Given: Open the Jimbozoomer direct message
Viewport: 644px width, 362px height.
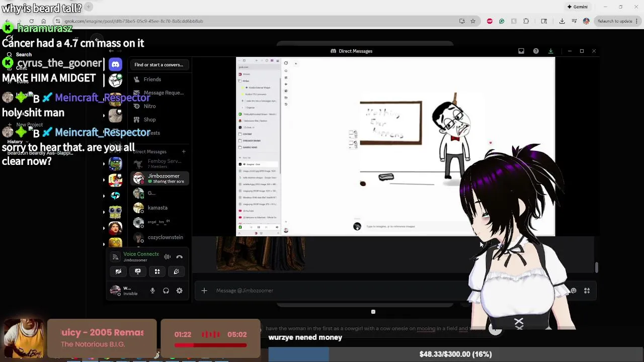Looking at the screenshot, I should point(159,178).
